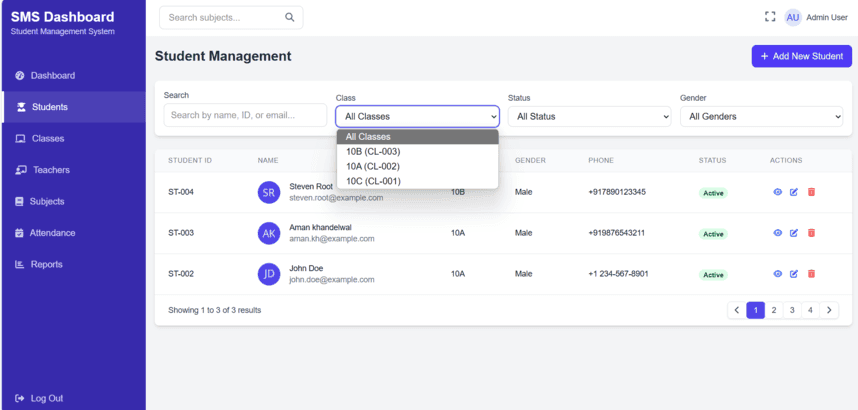Open Classes section in sidebar
The width and height of the screenshot is (858, 410).
pyautogui.click(x=74, y=138)
